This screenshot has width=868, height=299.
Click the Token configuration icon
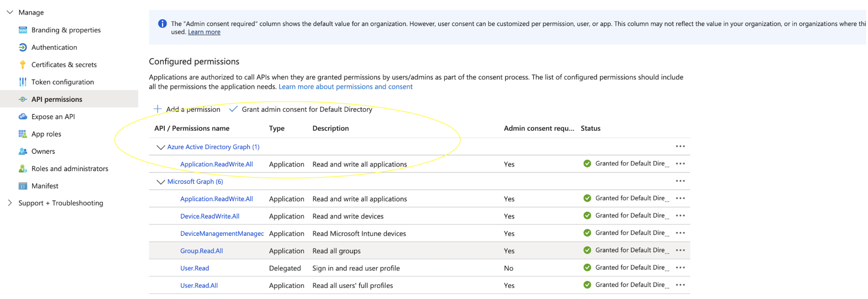[x=23, y=82]
